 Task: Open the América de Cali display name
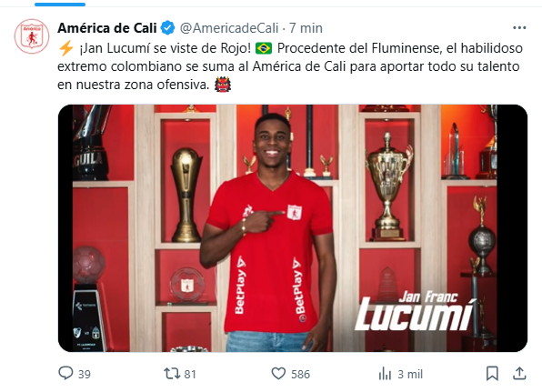point(107,28)
